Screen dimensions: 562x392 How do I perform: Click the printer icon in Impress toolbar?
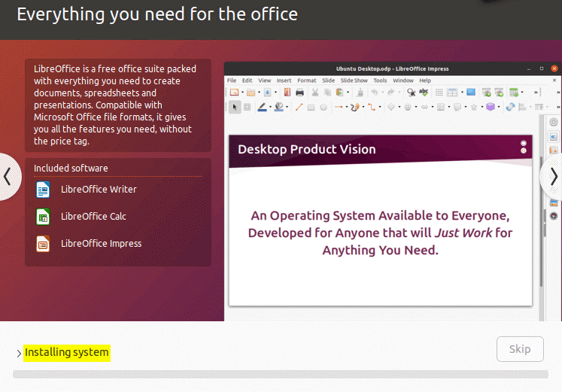[x=299, y=93]
